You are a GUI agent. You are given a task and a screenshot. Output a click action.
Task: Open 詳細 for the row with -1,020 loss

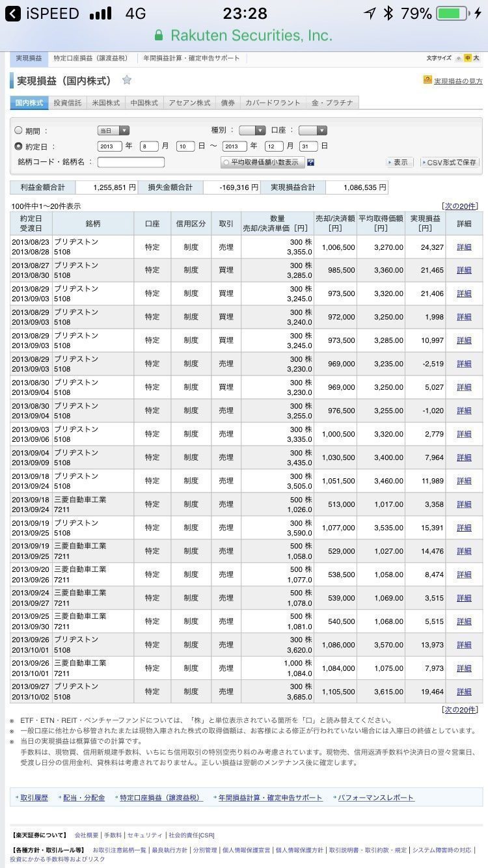[464, 411]
